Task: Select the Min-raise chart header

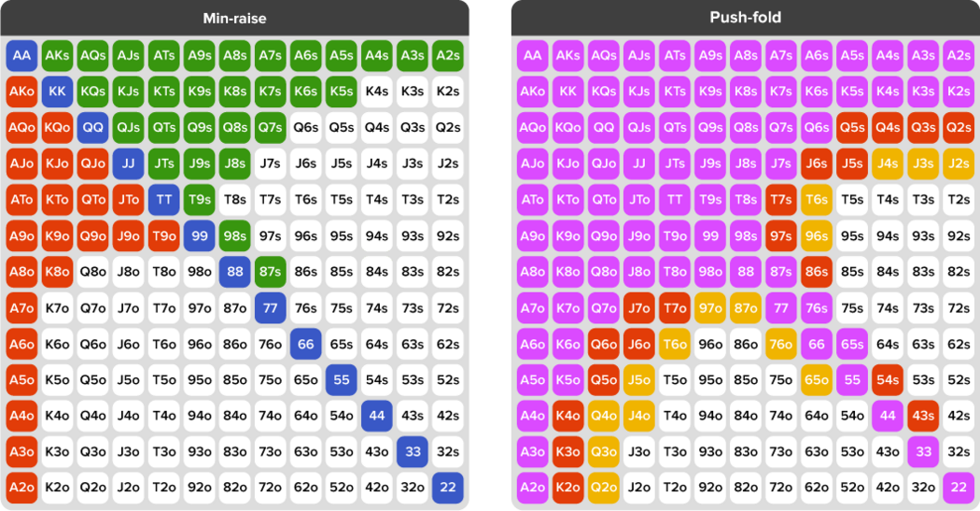Action: 234,18
